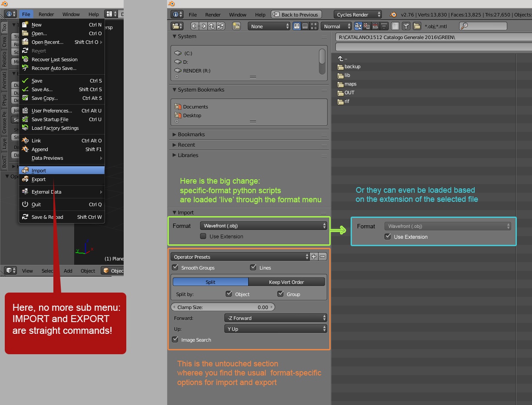Toggle the Smooth Groups checkbox

175,267
